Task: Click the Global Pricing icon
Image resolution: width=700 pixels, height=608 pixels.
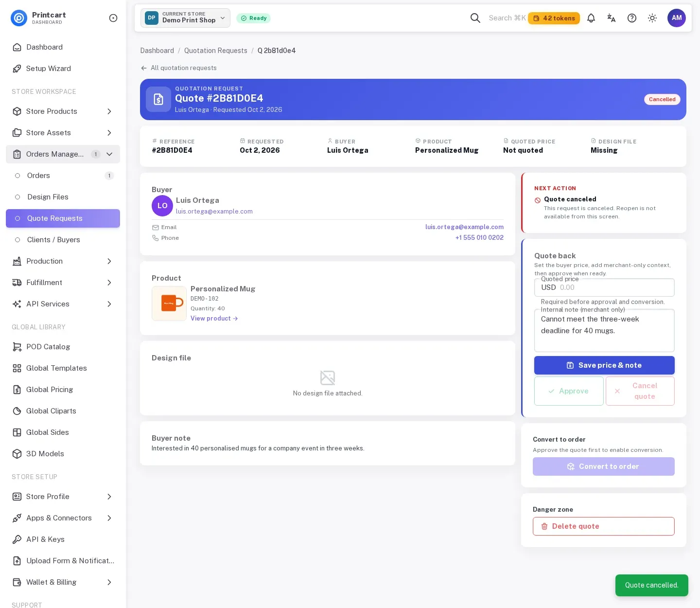Action: click(17, 390)
